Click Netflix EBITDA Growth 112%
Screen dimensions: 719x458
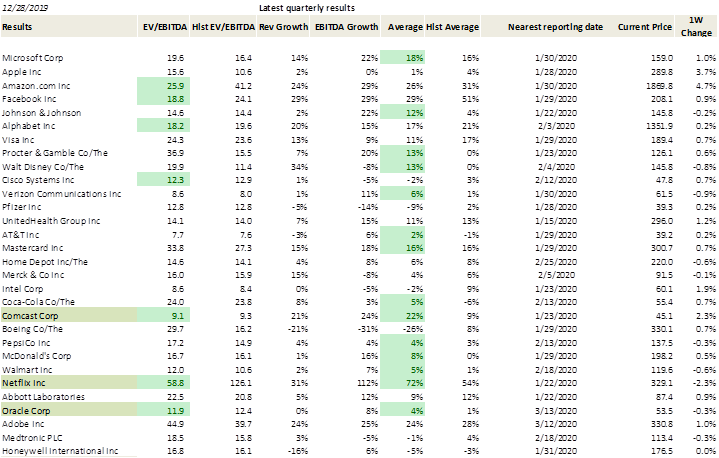click(368, 383)
